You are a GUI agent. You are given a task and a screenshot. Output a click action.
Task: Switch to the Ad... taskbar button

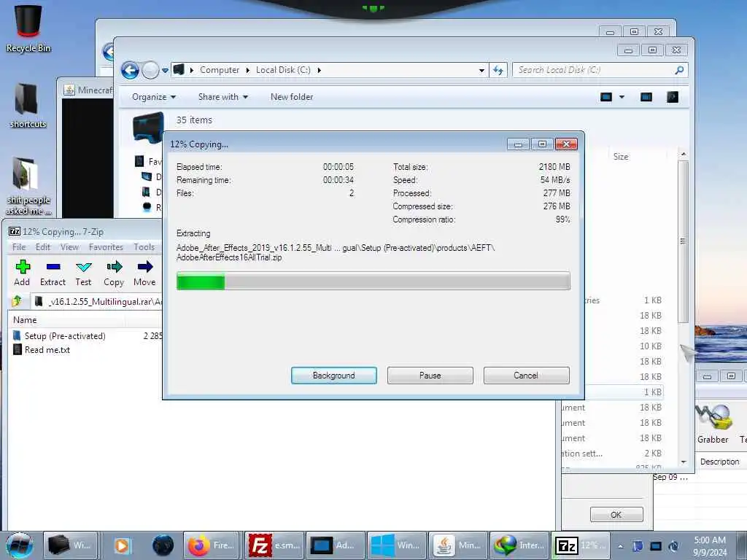pyautogui.click(x=335, y=545)
